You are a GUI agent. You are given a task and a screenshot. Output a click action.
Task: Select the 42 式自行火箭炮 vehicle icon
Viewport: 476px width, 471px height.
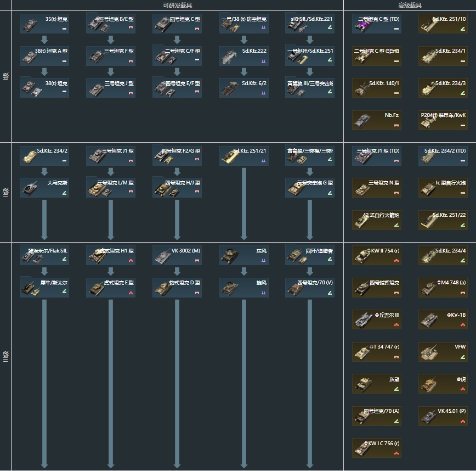pos(361,221)
